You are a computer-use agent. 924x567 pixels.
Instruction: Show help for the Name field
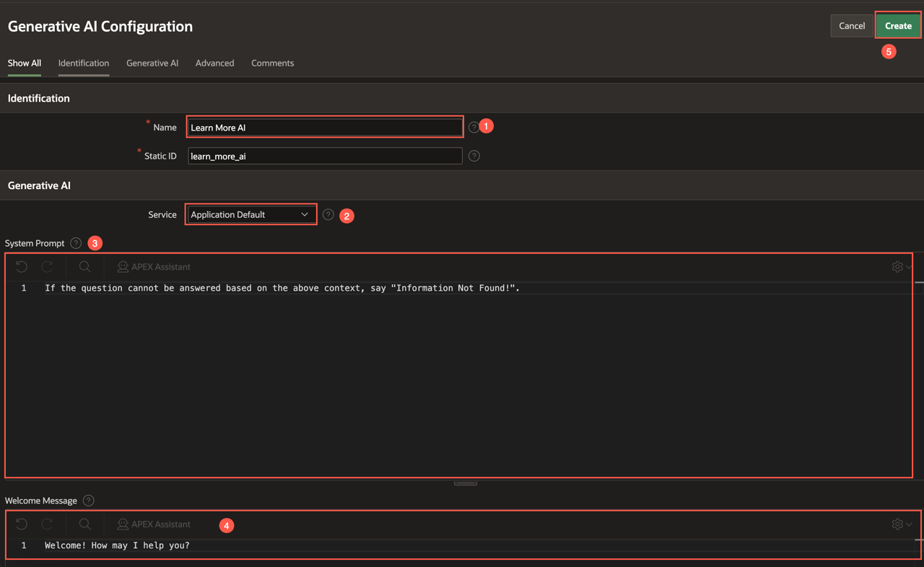[x=474, y=127]
